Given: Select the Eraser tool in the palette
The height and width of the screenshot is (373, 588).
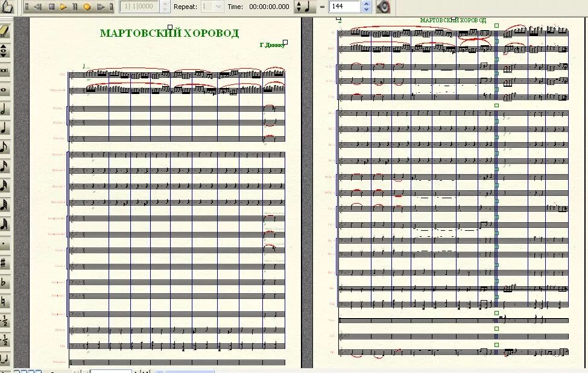Looking at the screenshot, I should 4,31.
